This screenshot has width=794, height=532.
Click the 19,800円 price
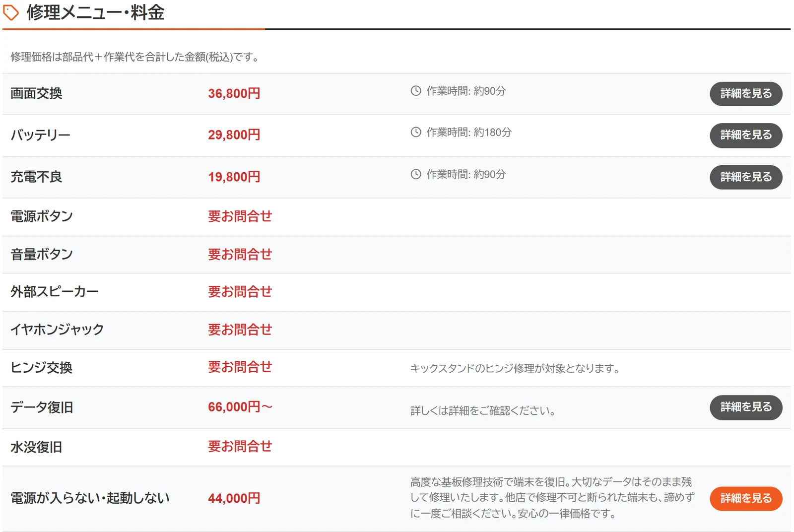tap(234, 177)
